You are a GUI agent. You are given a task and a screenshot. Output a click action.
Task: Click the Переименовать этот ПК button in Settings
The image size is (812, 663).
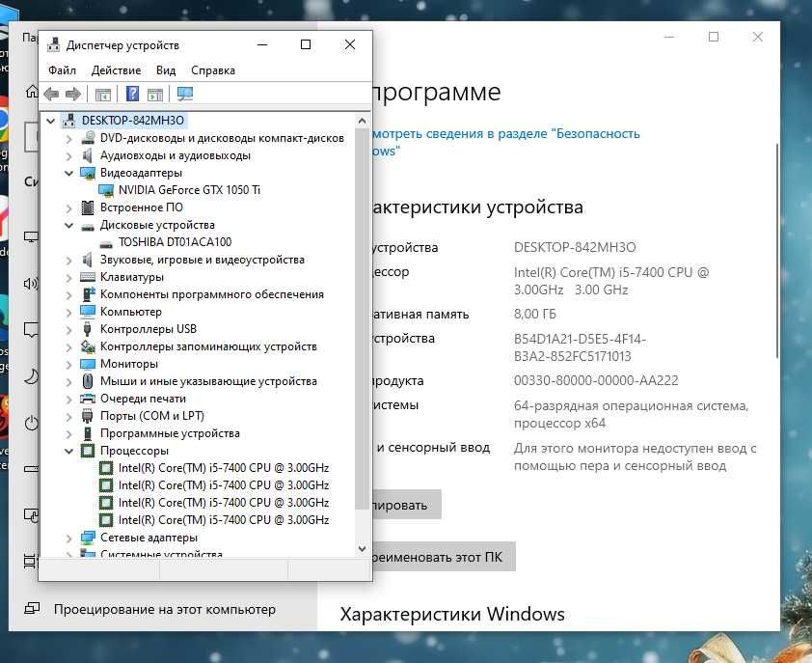[x=444, y=557]
